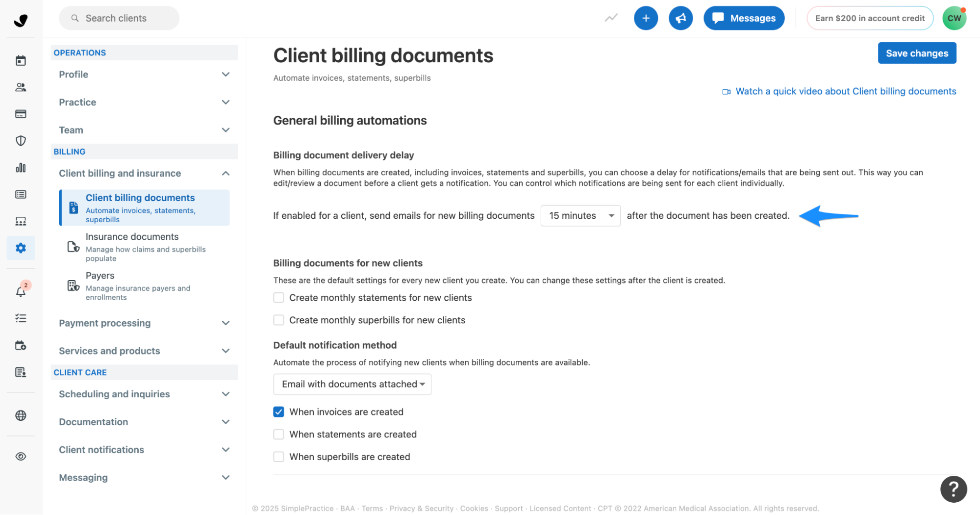Click the magnifier icon in search box
Image resolution: width=980 pixels, height=515 pixels.
(75, 18)
